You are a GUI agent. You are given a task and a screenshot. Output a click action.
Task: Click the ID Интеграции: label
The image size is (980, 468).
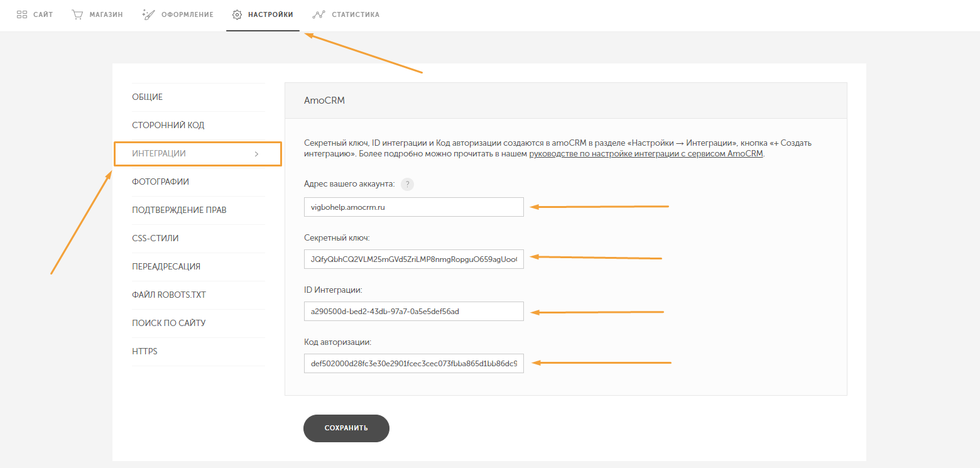tap(333, 290)
